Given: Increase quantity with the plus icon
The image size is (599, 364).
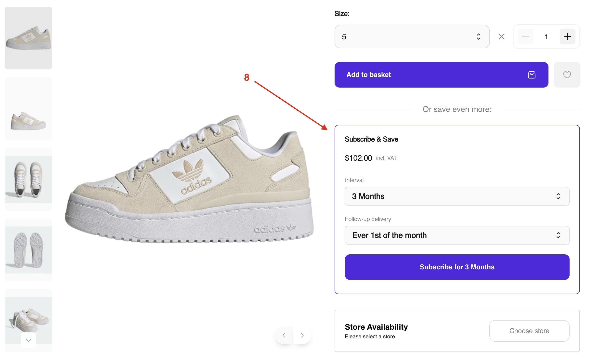Looking at the screenshot, I should [x=567, y=37].
